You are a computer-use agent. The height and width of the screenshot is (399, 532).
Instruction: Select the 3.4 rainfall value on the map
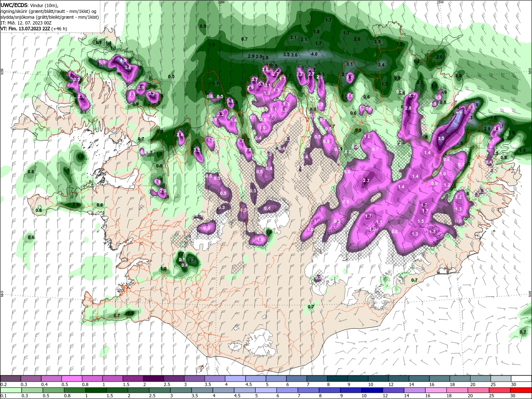(x=381, y=65)
